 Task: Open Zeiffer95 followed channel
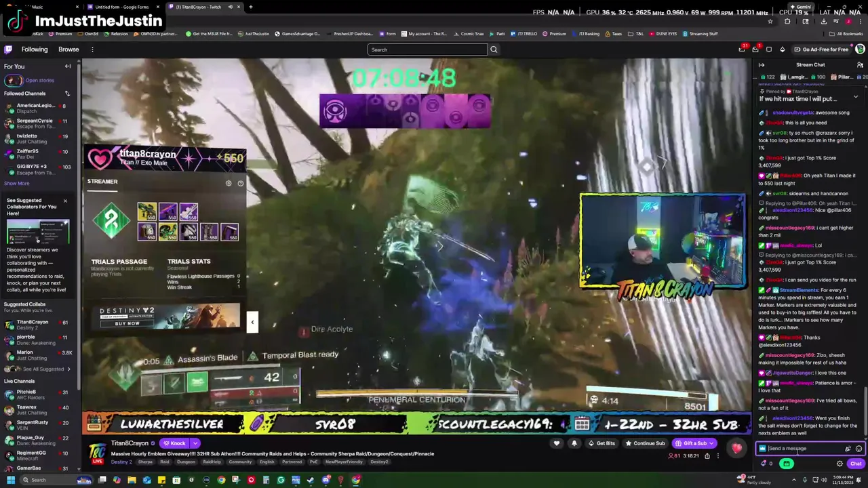(x=38, y=154)
